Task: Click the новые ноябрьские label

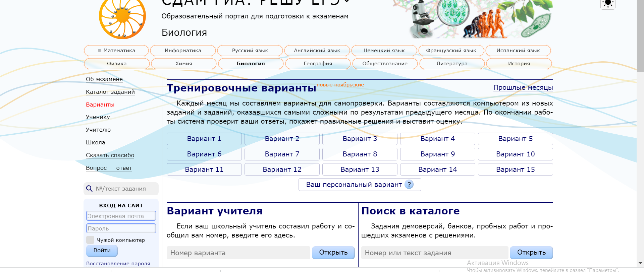Action: (x=340, y=85)
